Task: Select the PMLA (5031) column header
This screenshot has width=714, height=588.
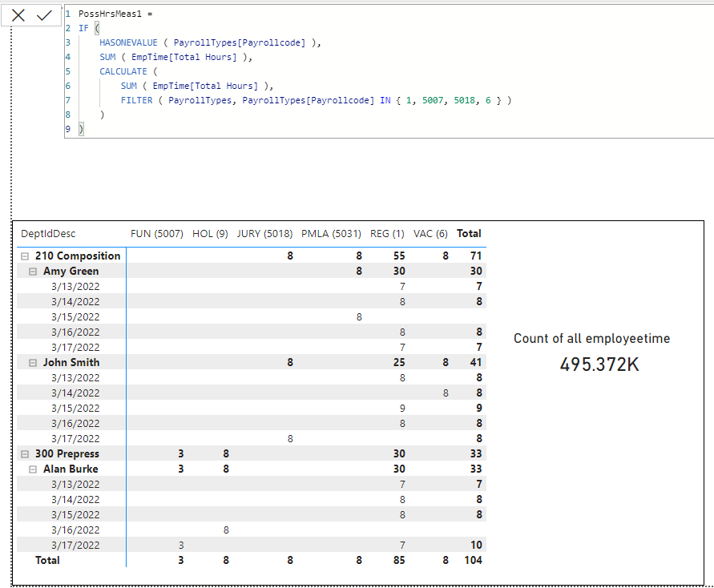Action: [331, 234]
